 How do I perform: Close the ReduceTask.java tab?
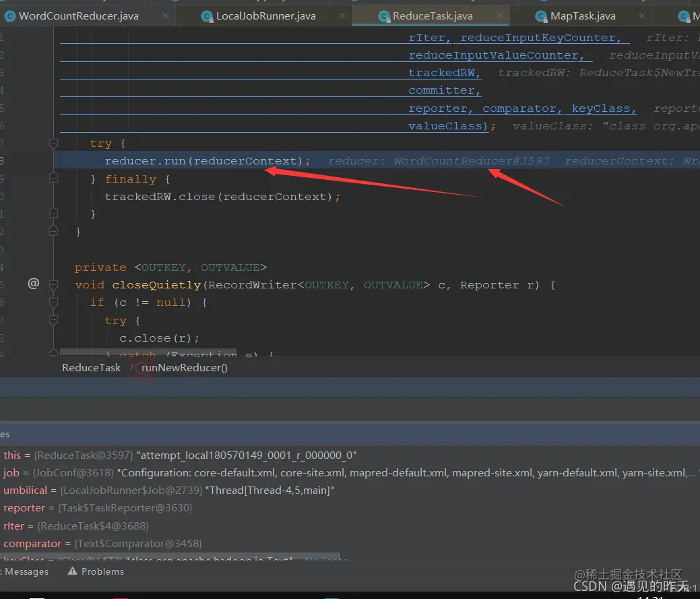[x=500, y=15]
